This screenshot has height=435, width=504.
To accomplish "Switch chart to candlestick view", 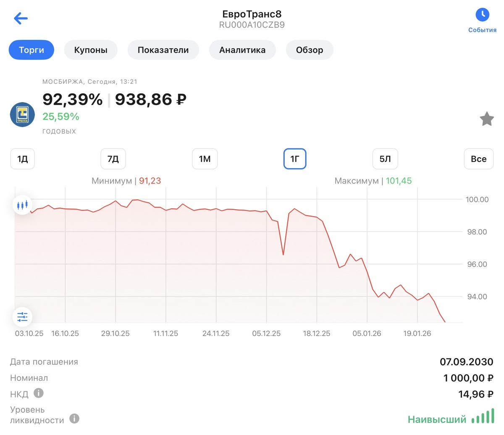I will [x=22, y=205].
